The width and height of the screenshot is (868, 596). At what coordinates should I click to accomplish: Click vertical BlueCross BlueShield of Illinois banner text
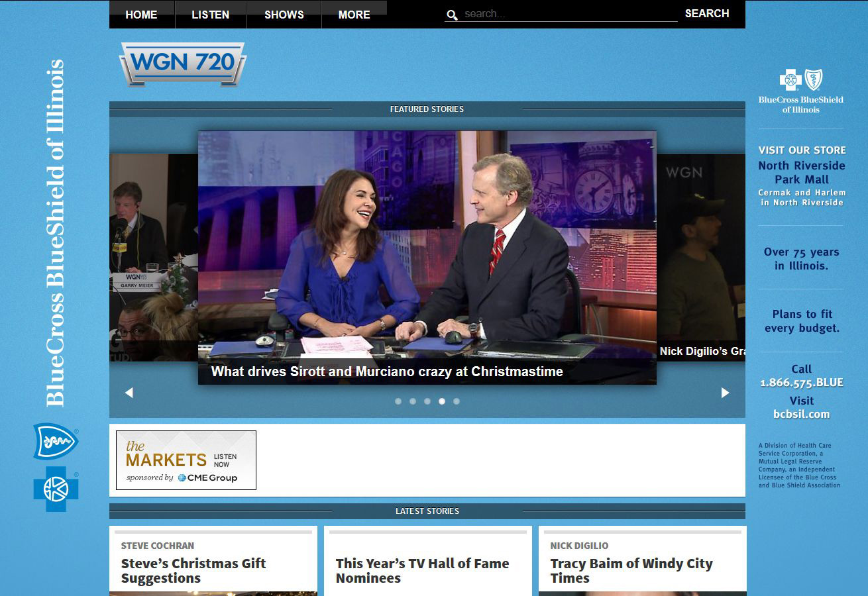point(56,233)
